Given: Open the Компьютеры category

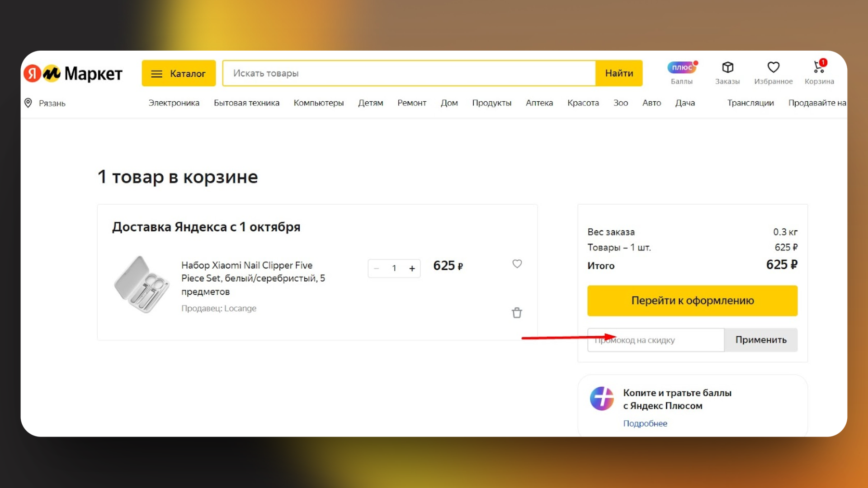Looking at the screenshot, I should (319, 103).
